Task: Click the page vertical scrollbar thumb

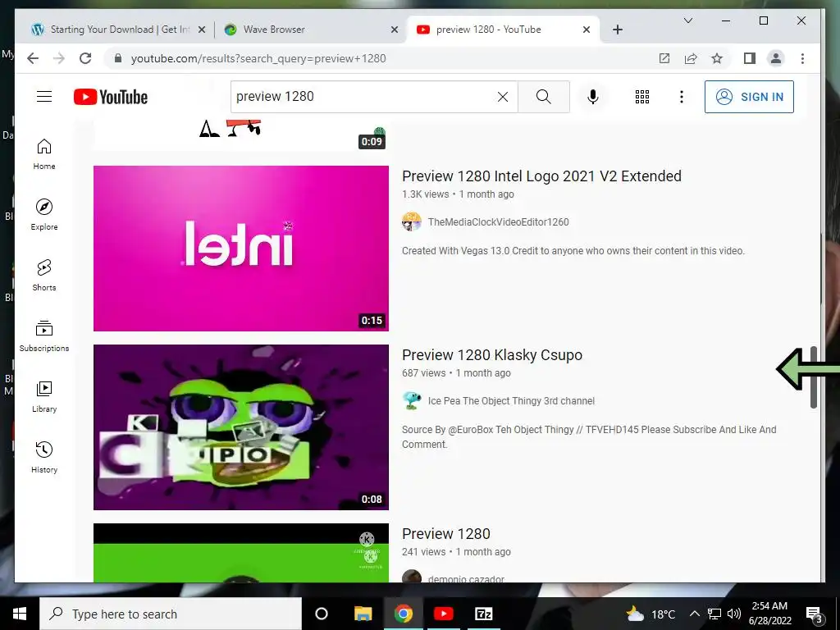Action: pos(813,377)
